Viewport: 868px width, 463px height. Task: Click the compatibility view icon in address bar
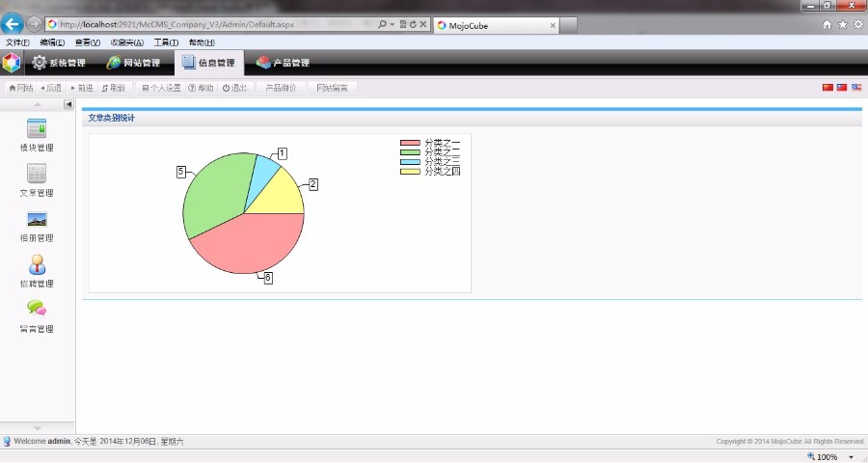coord(403,24)
